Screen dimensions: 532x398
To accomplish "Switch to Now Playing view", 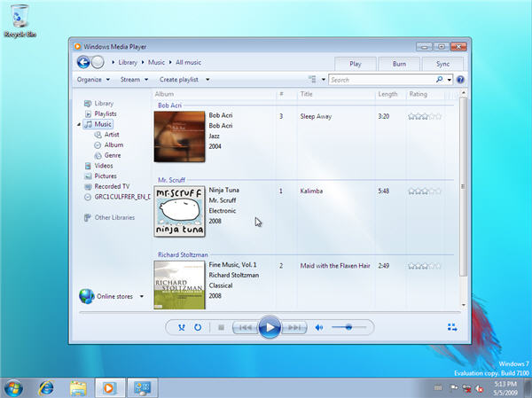I will pos(452,327).
